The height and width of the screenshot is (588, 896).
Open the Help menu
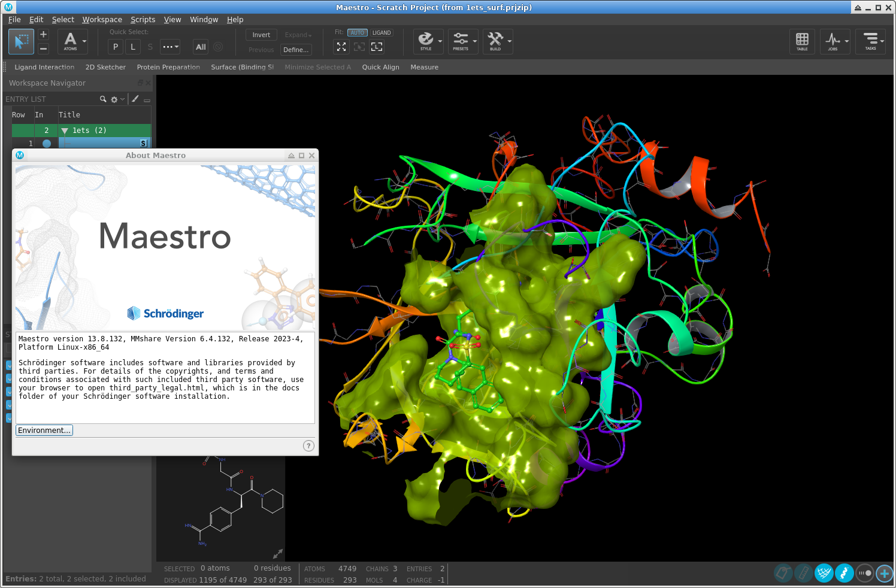click(x=235, y=20)
